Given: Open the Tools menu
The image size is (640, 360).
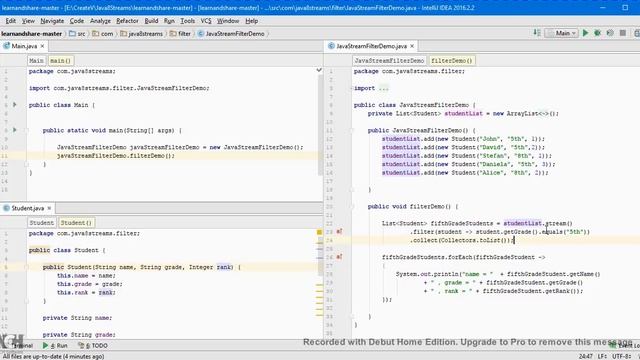Looking at the screenshot, I should pos(187,21).
